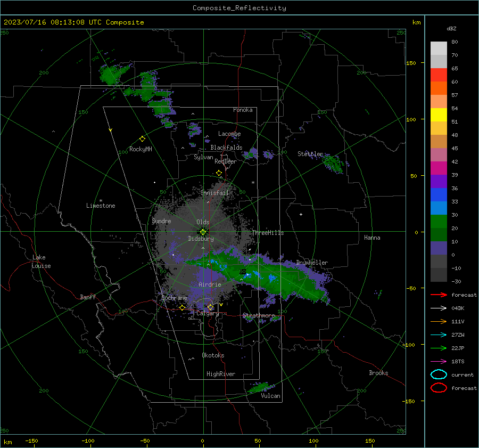The image size is (479, 448).
Task: Select the purple 39 dBZ color swatch
Action: [x=439, y=181]
